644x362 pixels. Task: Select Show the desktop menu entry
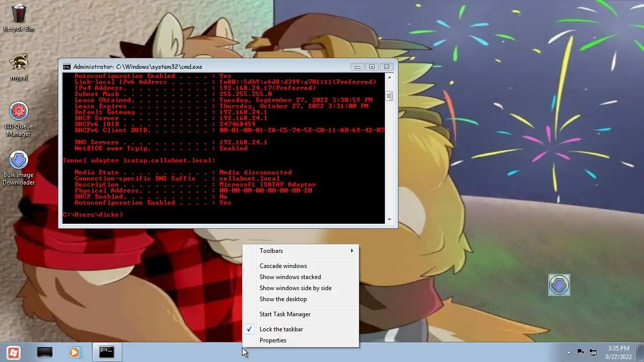(301, 299)
